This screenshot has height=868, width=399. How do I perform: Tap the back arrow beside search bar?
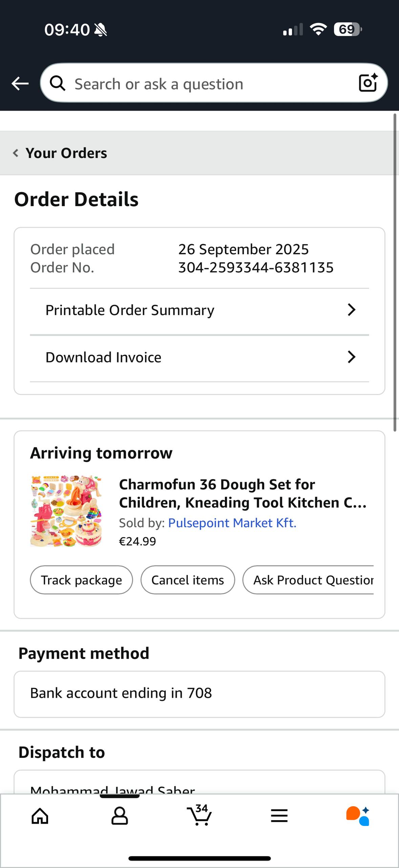(x=20, y=83)
